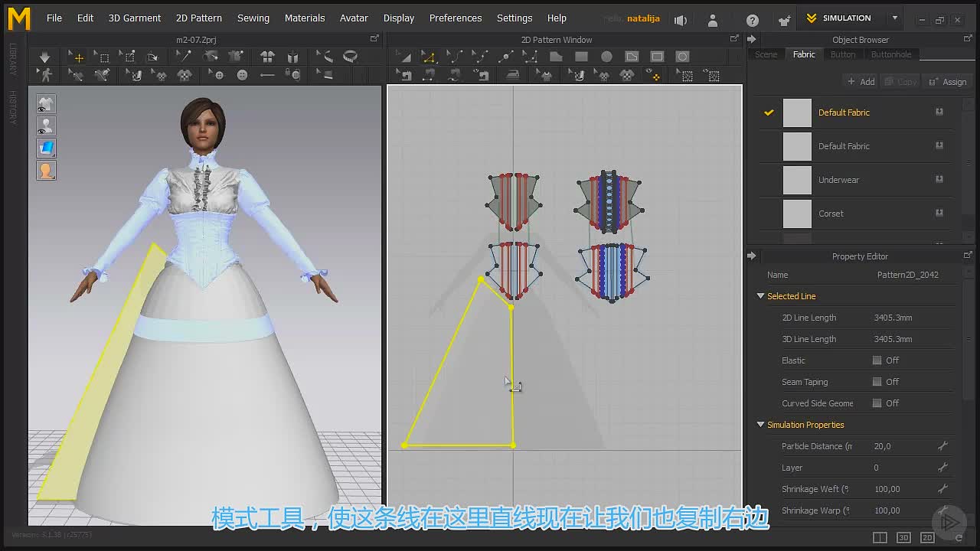
Task: Select the Circle pattern tool
Action: point(606,57)
